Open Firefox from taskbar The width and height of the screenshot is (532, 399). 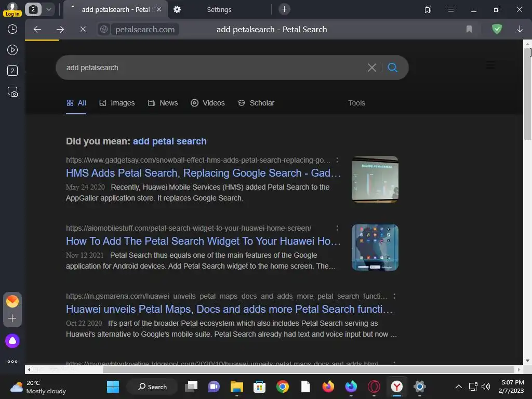point(328,387)
